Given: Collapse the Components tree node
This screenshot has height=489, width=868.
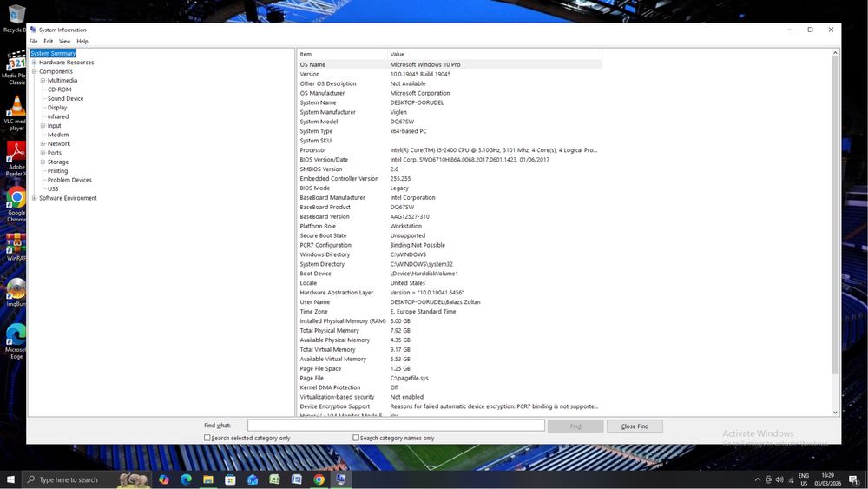Looking at the screenshot, I should 35,71.
